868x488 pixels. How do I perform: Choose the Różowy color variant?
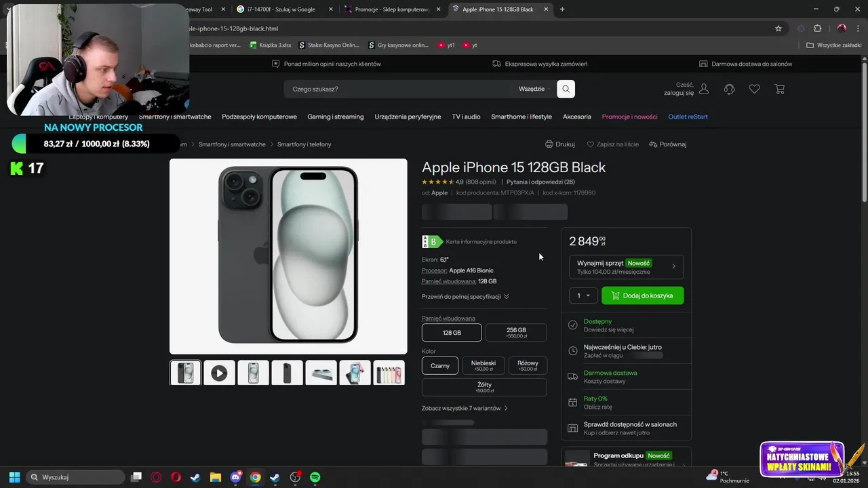coord(528,365)
